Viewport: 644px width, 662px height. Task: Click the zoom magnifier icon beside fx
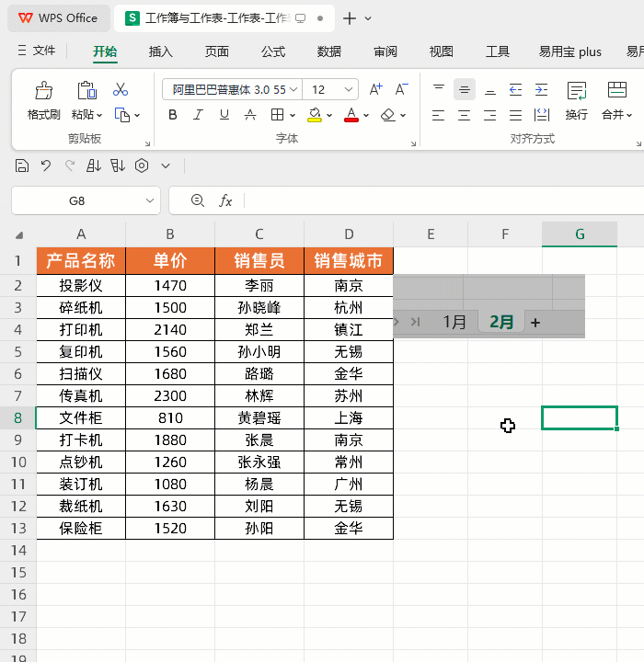pyautogui.click(x=198, y=200)
